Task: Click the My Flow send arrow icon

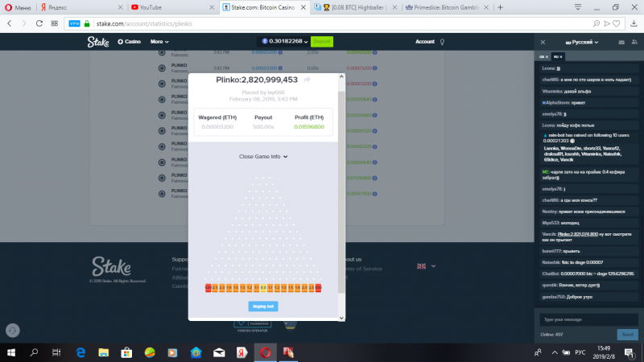Action: 607,24
